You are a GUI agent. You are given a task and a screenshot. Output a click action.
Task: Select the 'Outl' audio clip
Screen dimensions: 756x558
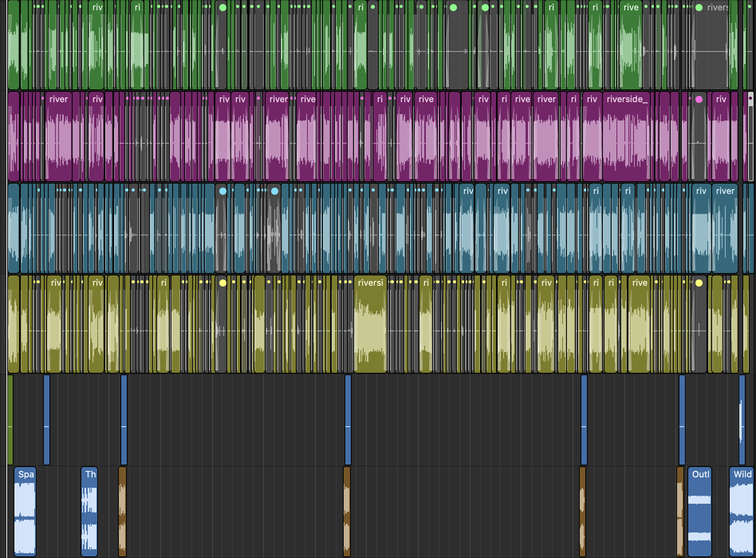(700, 511)
